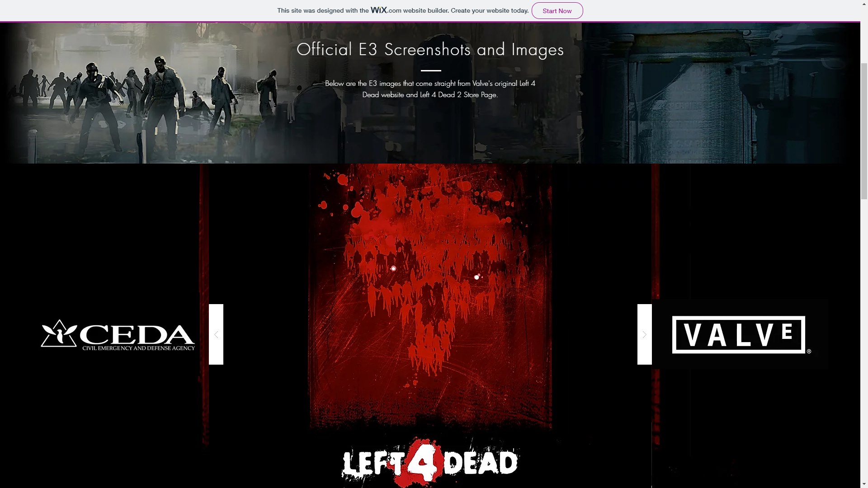Click the Wix banner text about website builder
The width and height of the screenshot is (868, 488).
point(403,10)
